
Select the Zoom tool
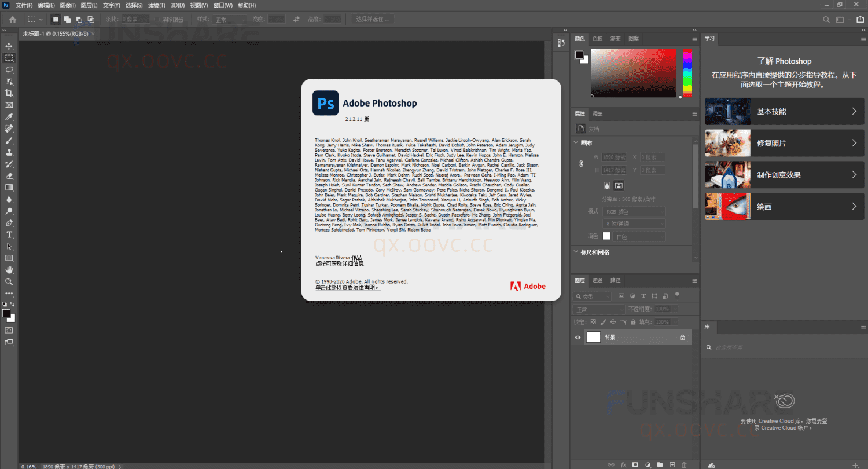pos(9,281)
